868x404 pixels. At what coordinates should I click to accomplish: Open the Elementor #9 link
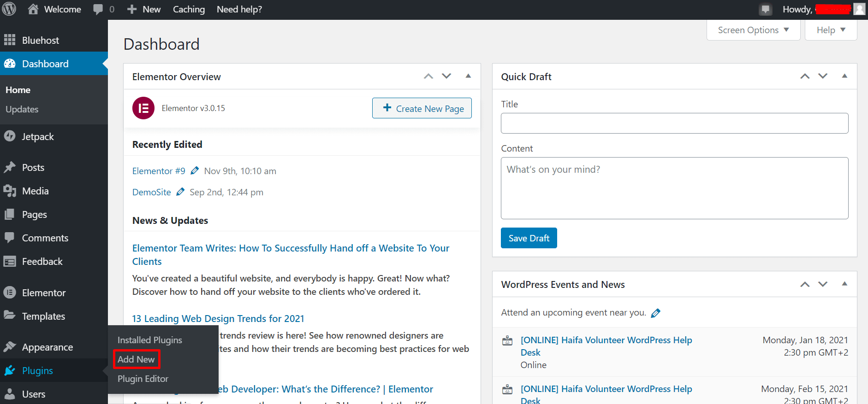(159, 171)
